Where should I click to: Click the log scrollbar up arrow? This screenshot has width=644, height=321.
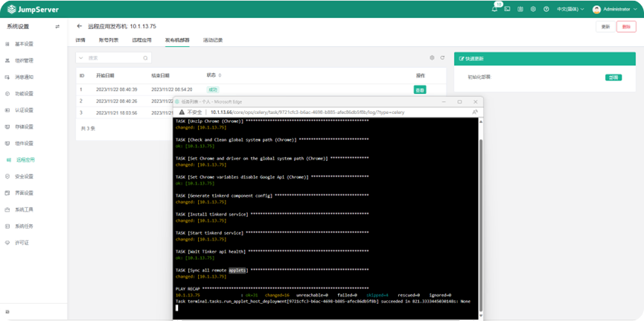coord(481,121)
